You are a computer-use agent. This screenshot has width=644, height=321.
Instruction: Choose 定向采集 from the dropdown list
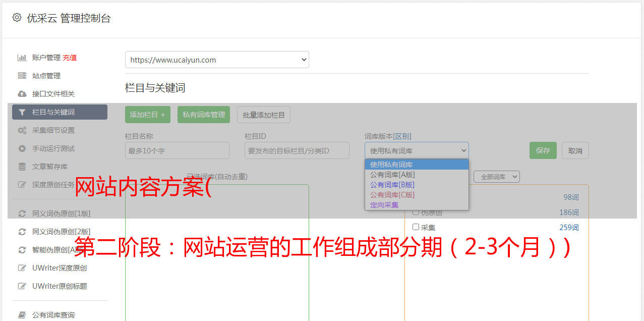[x=417, y=205]
